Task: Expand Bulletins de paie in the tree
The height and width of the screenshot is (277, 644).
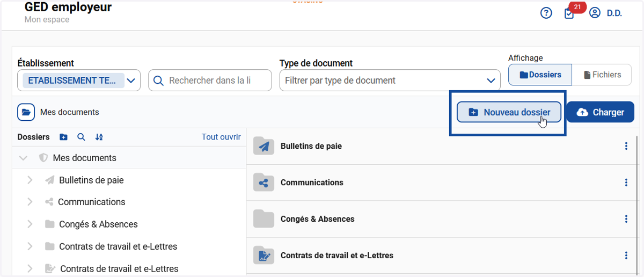Action: pyautogui.click(x=30, y=180)
